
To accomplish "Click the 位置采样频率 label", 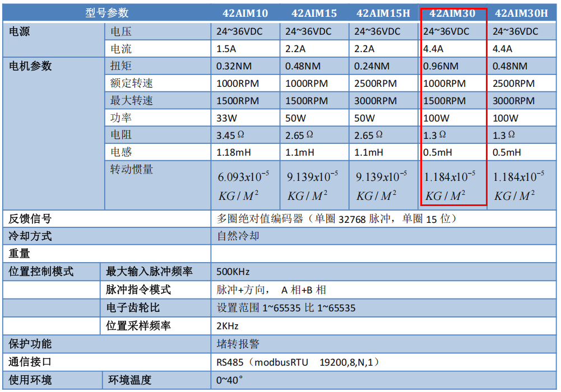I will tap(138, 325).
